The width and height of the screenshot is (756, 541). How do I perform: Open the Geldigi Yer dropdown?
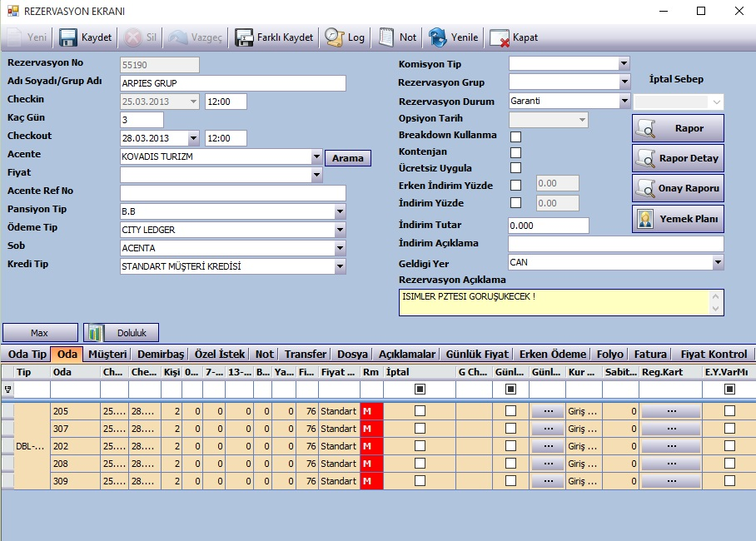pos(718,262)
